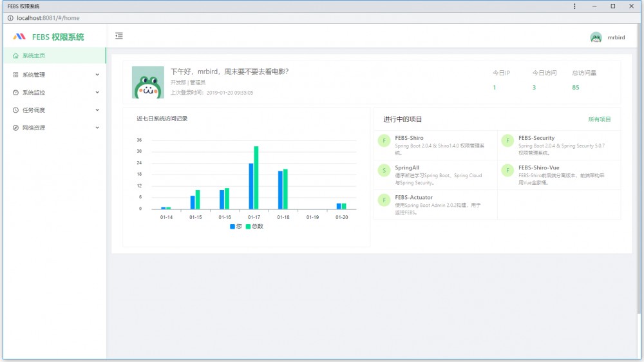Click the localhost:8081 address bar

[48, 18]
